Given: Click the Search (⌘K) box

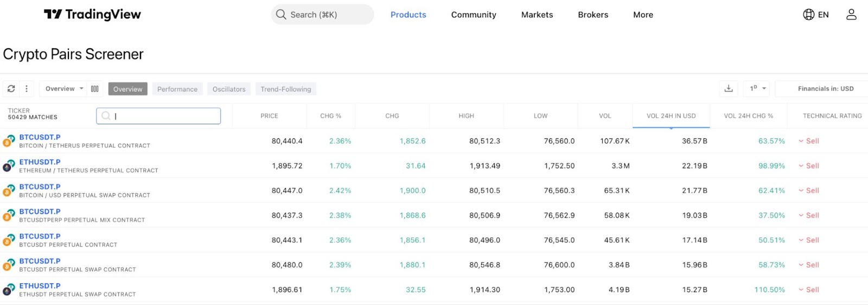Looking at the screenshot, I should (322, 15).
